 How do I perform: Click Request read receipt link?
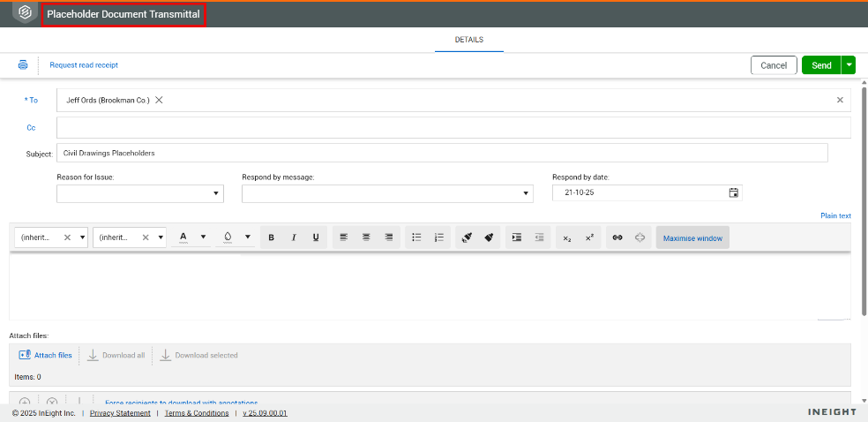coord(84,64)
